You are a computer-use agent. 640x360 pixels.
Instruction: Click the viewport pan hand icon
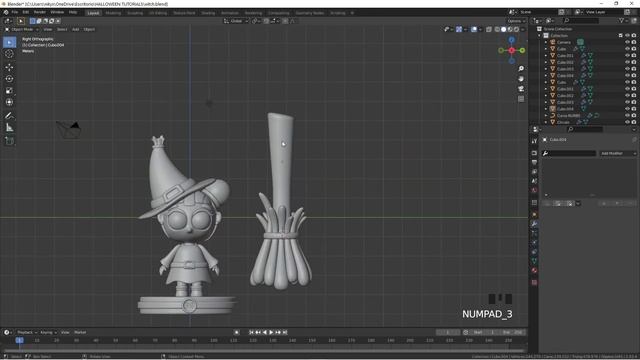pyautogui.click(x=521, y=79)
